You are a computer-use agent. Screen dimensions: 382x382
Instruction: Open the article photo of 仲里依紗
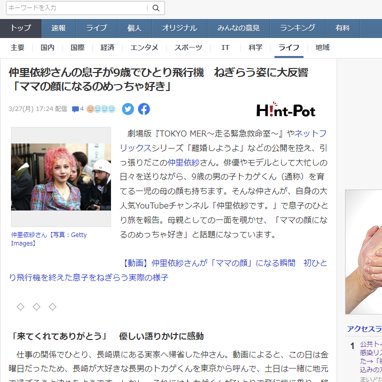click(61, 177)
